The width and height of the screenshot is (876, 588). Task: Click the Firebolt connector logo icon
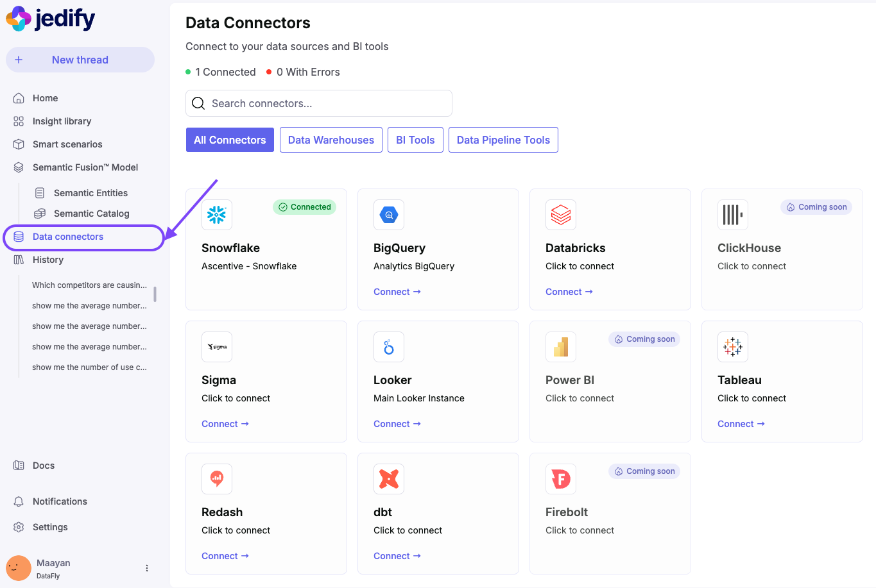coord(561,479)
